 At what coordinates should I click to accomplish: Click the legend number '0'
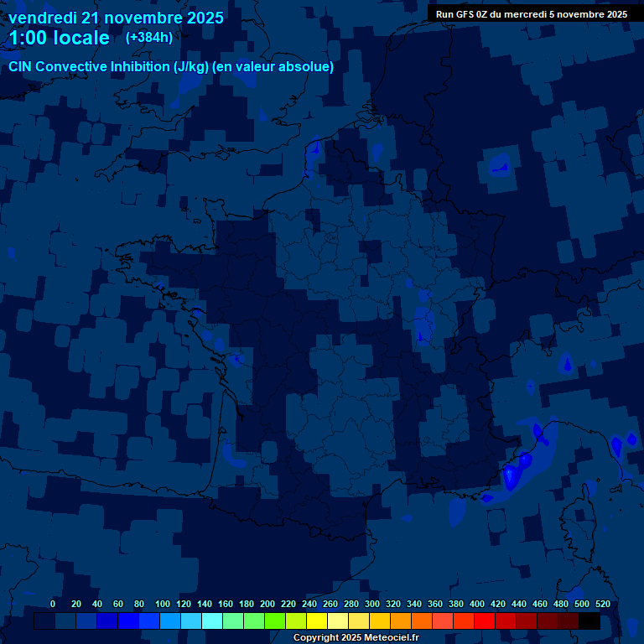tap(53, 604)
